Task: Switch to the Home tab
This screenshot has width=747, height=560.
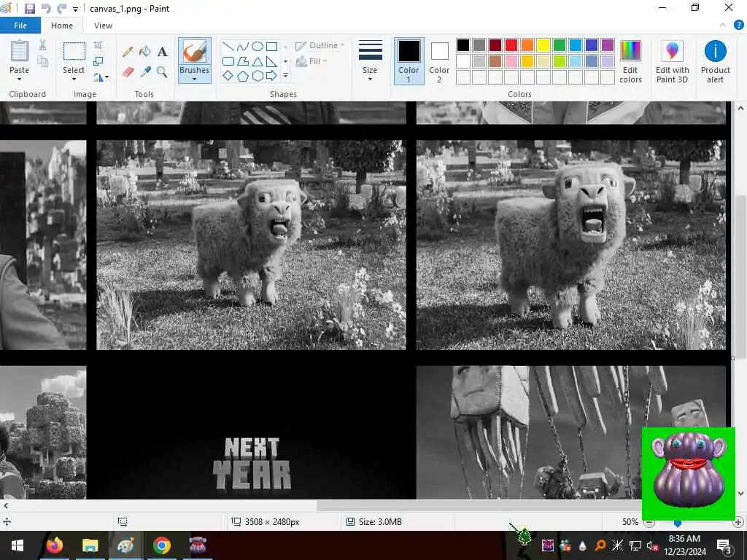Action: (x=62, y=26)
